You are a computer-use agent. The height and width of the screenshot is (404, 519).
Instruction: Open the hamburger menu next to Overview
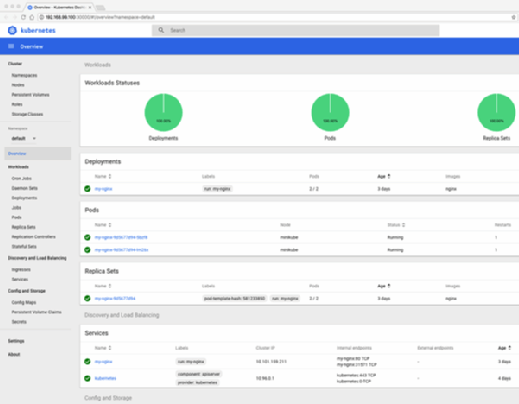(11, 46)
